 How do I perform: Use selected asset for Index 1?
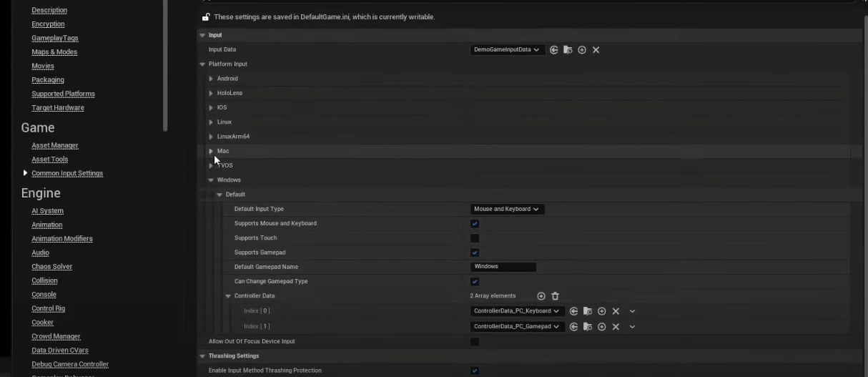[x=573, y=327]
